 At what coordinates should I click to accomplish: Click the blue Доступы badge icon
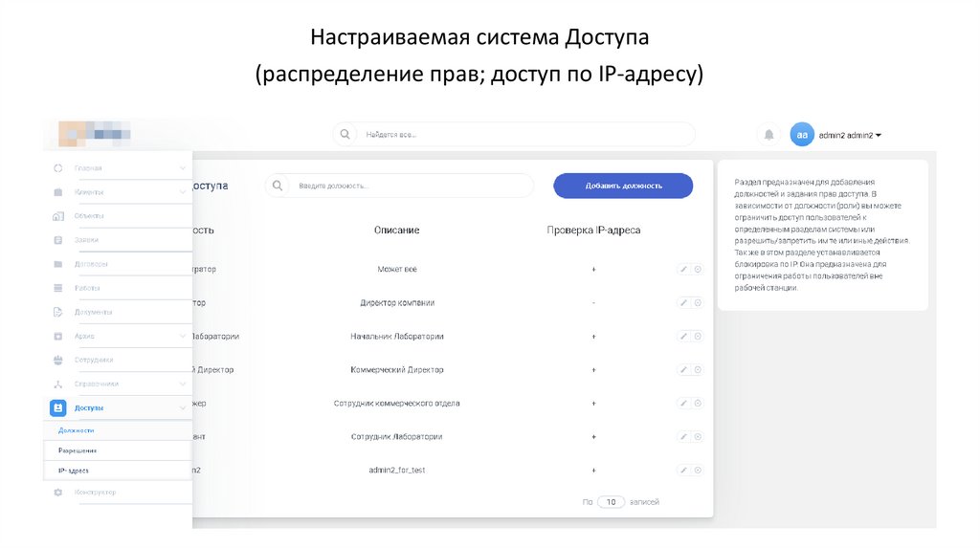pyautogui.click(x=58, y=407)
